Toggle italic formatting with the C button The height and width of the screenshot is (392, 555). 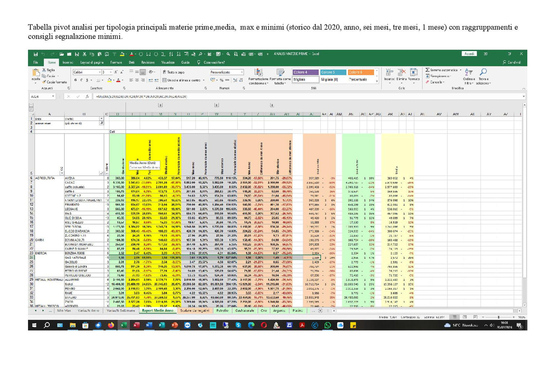pyautogui.click(x=81, y=80)
